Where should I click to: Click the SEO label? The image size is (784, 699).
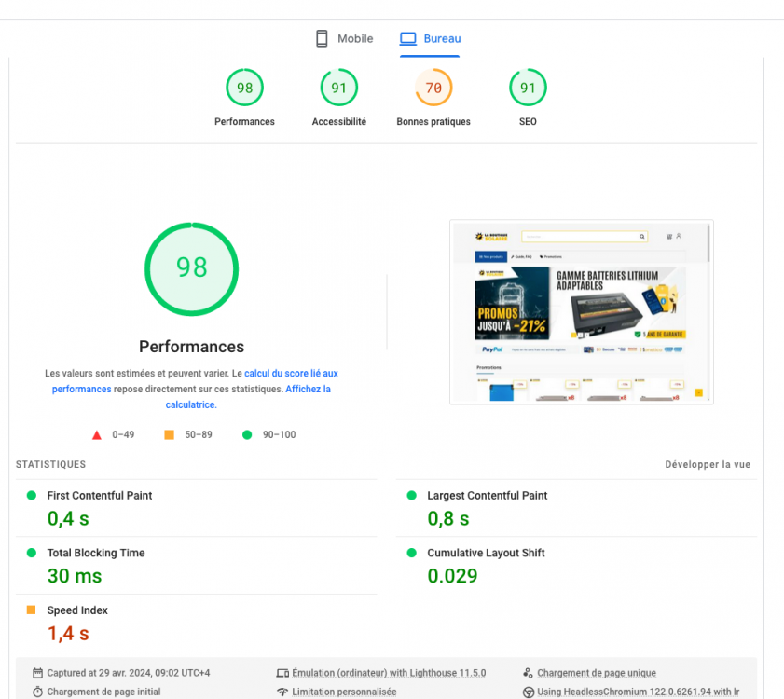pos(528,121)
